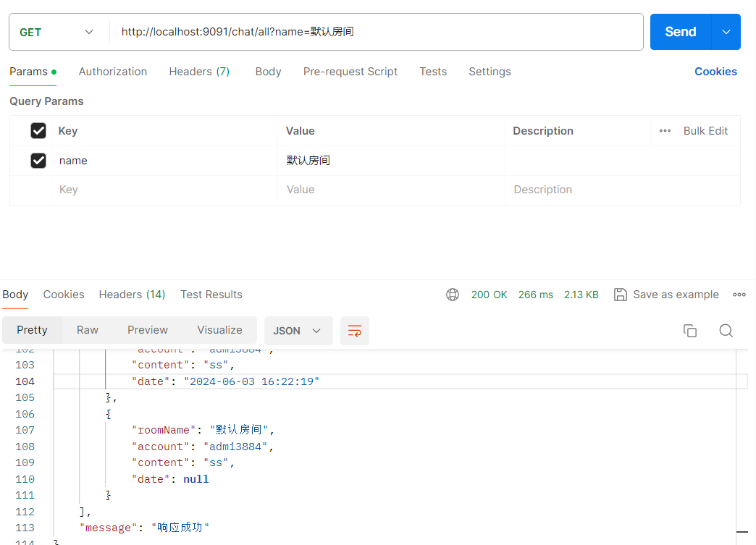Click the Save as example label

click(676, 295)
